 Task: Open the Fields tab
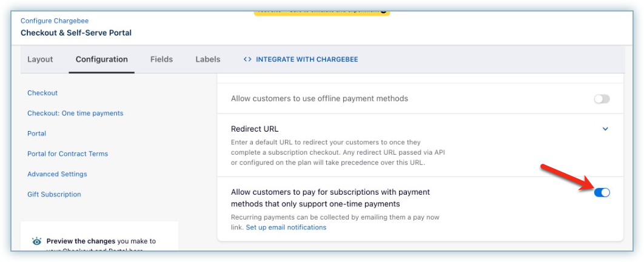[x=161, y=59]
